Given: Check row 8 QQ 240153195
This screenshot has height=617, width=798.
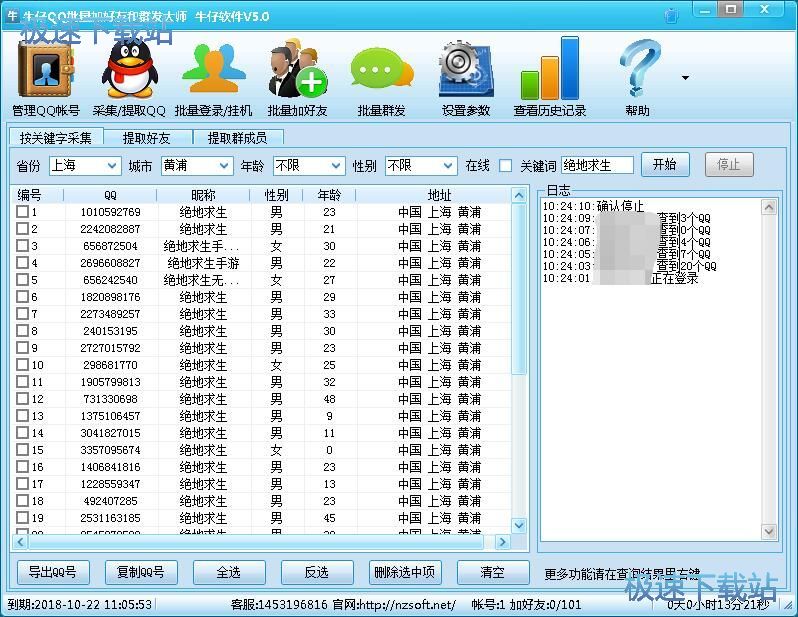Looking at the screenshot, I should click(22, 331).
